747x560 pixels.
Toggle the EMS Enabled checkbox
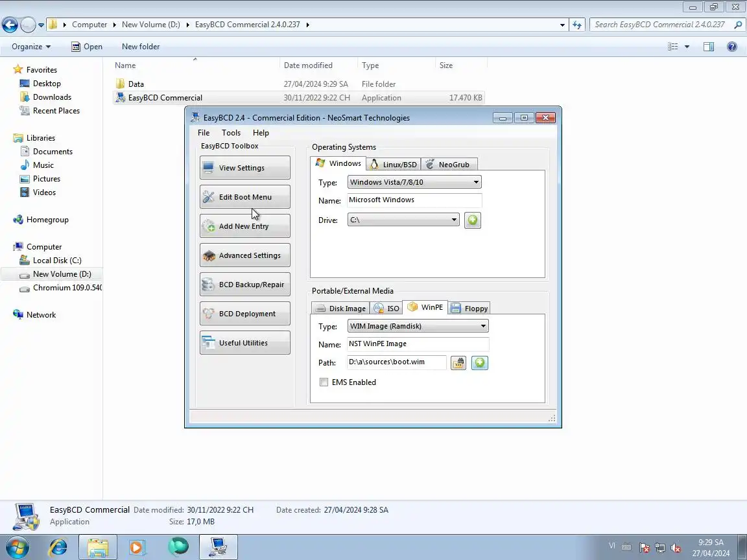(x=324, y=382)
